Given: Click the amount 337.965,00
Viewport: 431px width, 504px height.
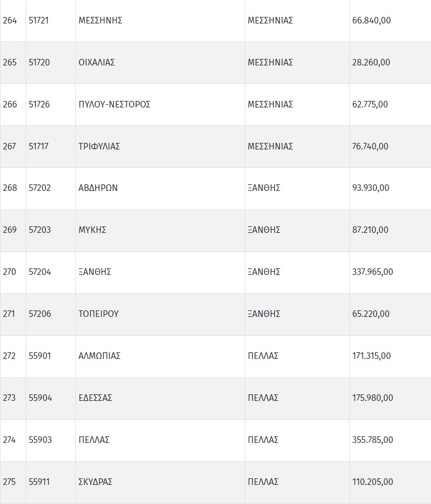Looking at the screenshot, I should [x=373, y=272].
